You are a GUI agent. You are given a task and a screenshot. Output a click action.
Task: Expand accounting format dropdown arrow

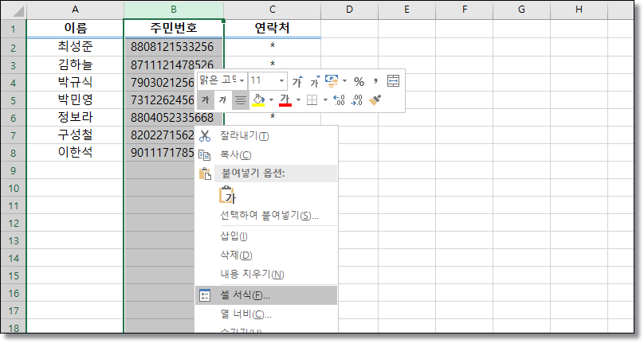point(344,80)
